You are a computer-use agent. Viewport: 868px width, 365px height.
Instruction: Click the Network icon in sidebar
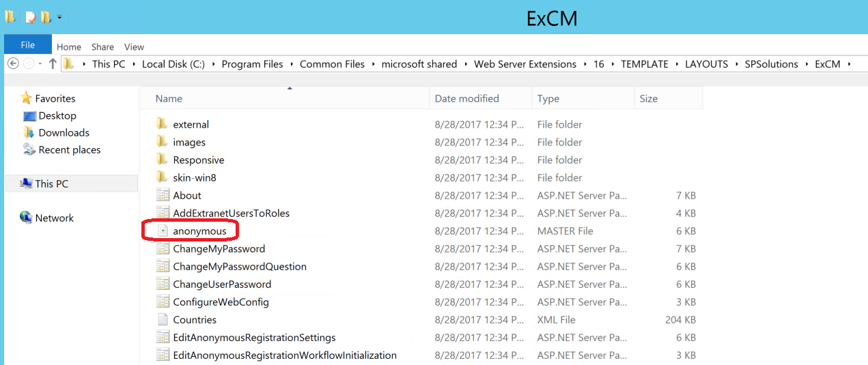point(26,218)
